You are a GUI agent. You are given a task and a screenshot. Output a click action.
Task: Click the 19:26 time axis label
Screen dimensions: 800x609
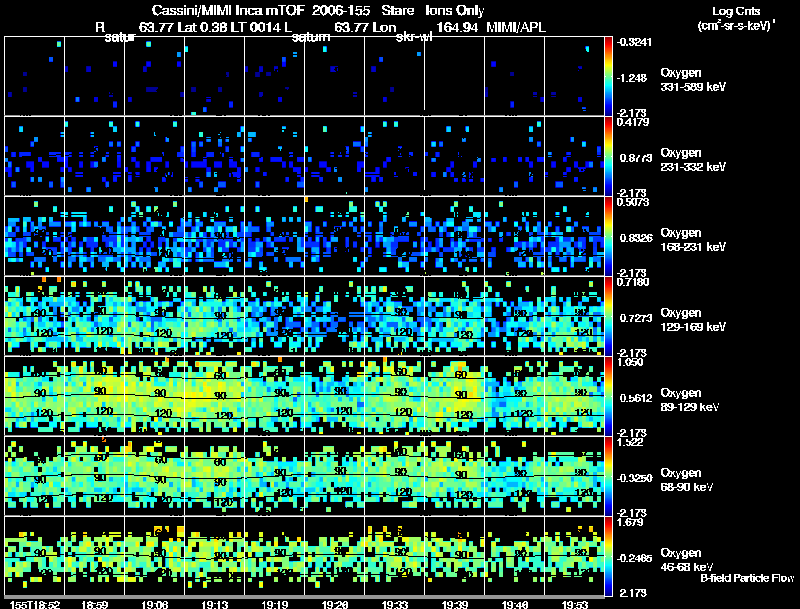[335, 604]
